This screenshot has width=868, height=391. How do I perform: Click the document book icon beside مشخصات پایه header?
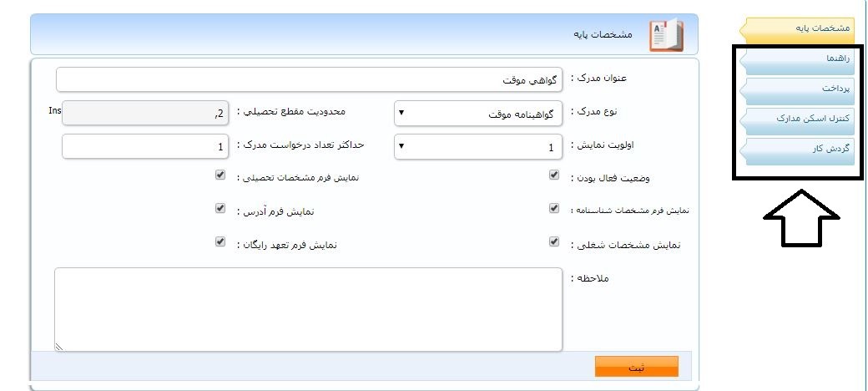(x=666, y=36)
